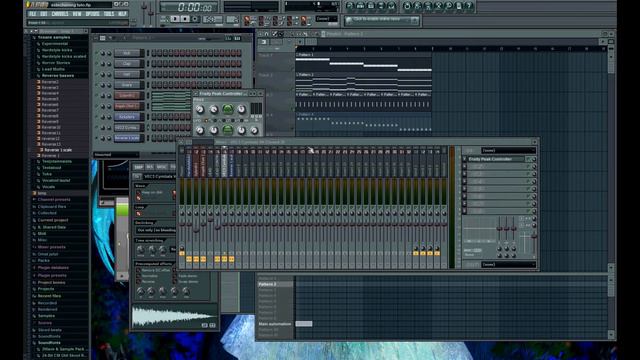The width and height of the screenshot is (640, 360).
Task: Click the sample waveform preview
Action: click(x=175, y=316)
